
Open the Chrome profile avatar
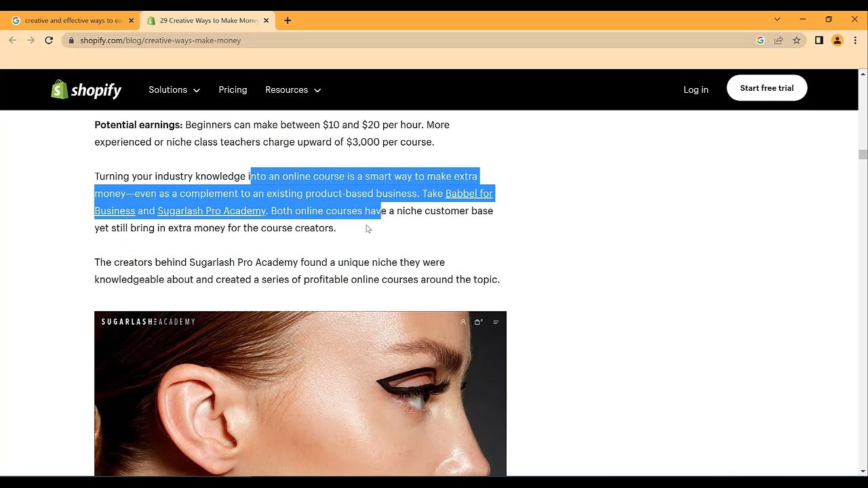837,41
